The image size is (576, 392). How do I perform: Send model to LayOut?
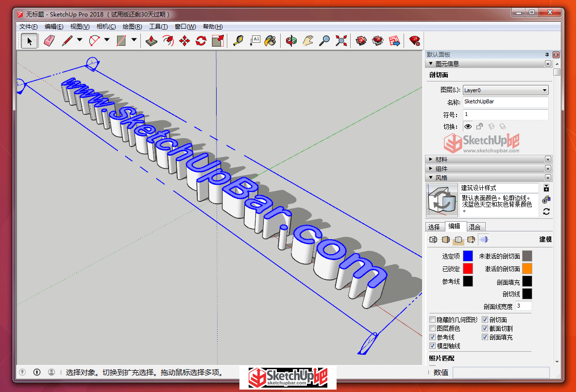coord(394,41)
